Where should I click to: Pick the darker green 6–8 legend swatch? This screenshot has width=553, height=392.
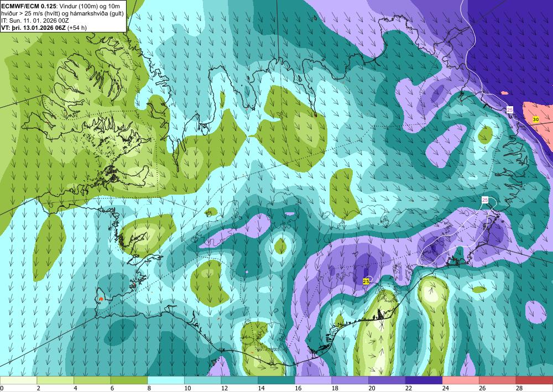tap(129, 380)
